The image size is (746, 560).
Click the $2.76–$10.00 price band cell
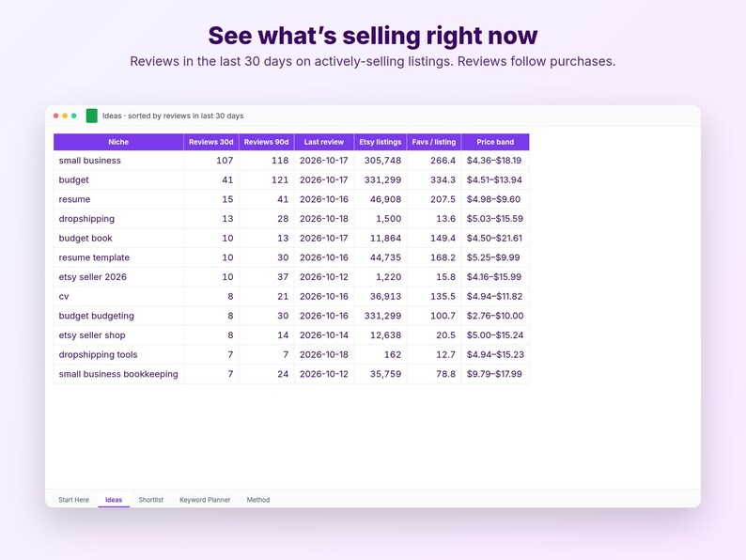coord(495,316)
